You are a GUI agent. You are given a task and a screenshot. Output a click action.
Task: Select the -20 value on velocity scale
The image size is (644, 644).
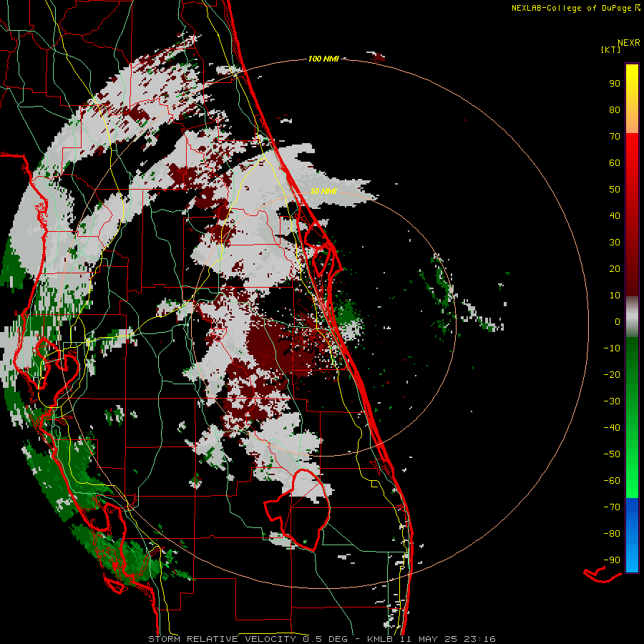612,375
